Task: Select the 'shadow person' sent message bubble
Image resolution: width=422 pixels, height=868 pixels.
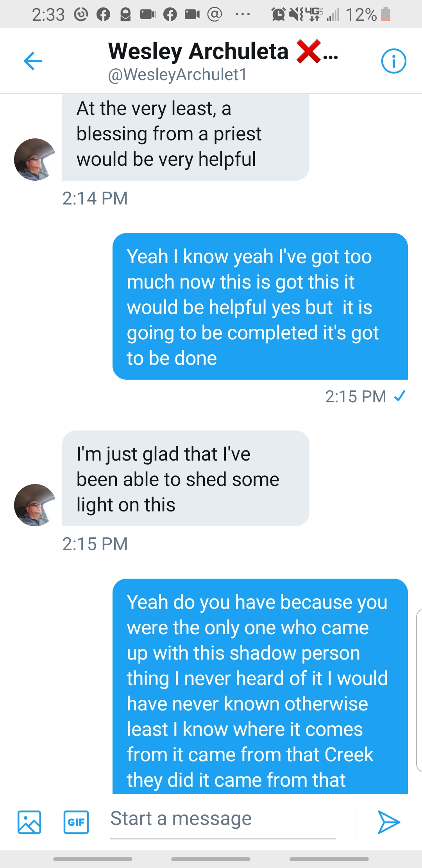Action: click(260, 688)
